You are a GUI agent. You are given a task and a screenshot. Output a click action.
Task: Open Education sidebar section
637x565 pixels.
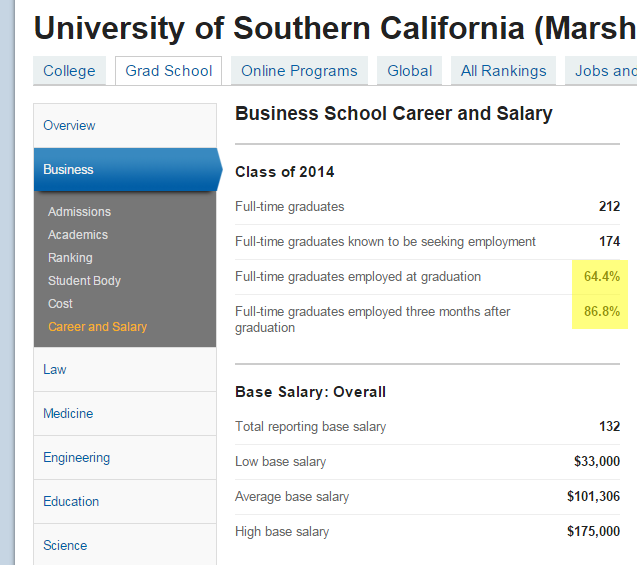pyautogui.click(x=71, y=502)
